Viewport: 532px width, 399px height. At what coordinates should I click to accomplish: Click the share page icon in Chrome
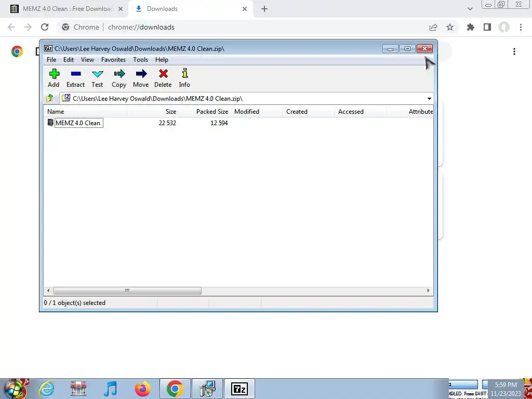click(x=433, y=27)
